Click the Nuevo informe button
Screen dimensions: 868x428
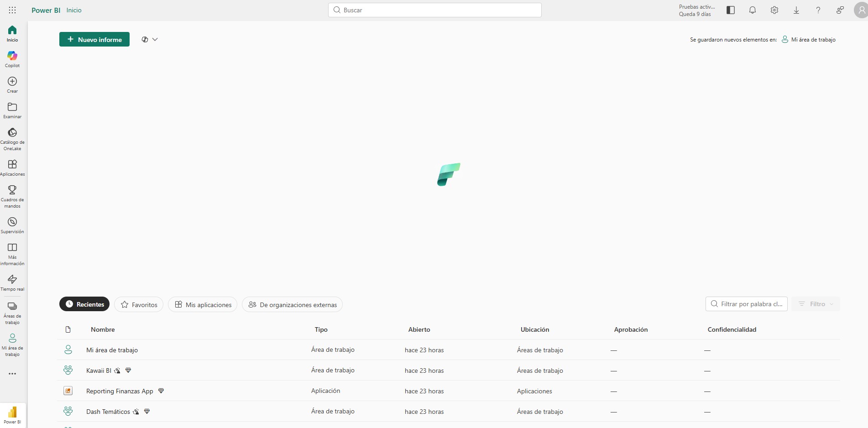tap(94, 39)
